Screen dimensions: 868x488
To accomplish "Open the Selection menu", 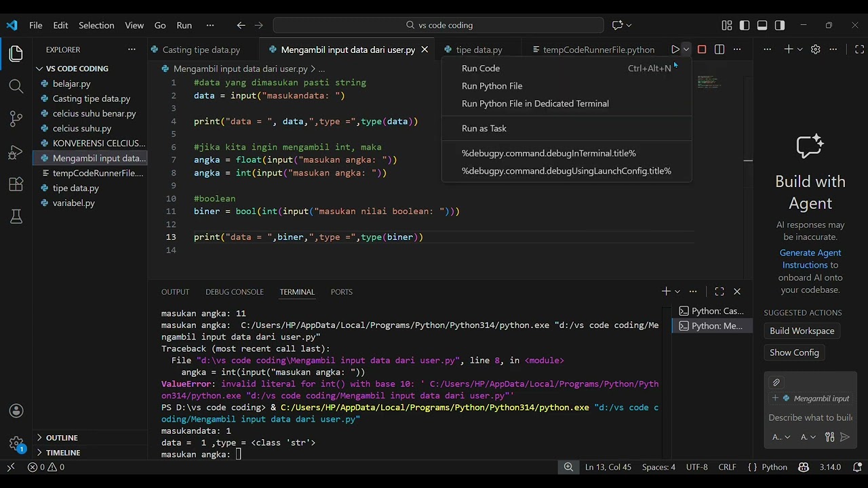I will 96,25.
